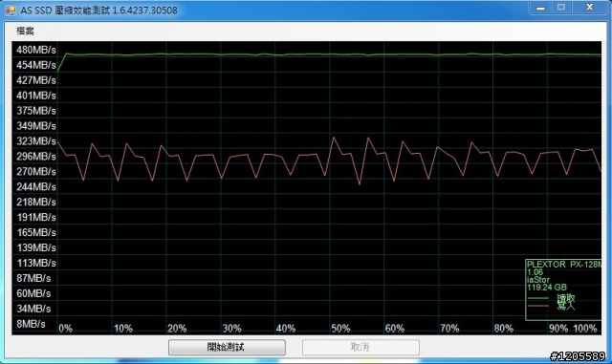This screenshot has width=612, height=364.
Task: Click the 270MB/s axis label
Action: tap(36, 172)
